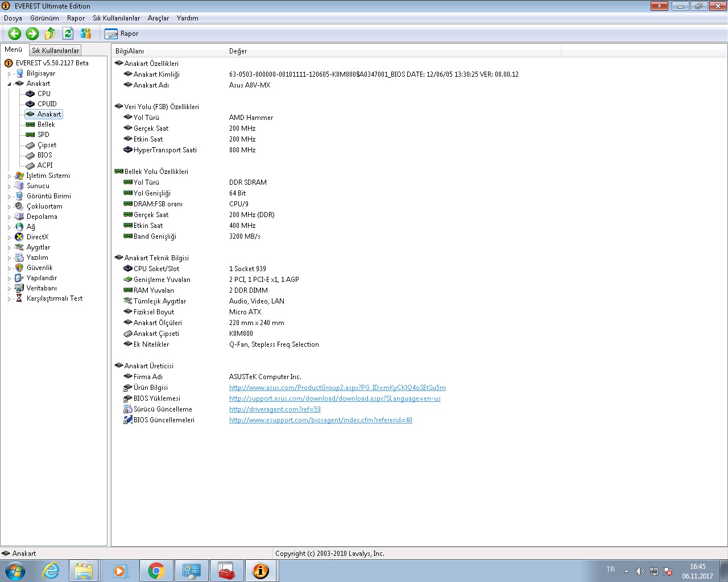Expand the Bilgisayar tree node
The image size is (728, 582).
(x=10, y=74)
